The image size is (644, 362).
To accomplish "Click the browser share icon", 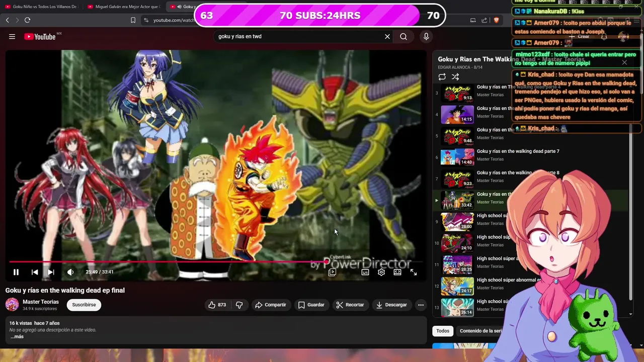I will point(485,20).
